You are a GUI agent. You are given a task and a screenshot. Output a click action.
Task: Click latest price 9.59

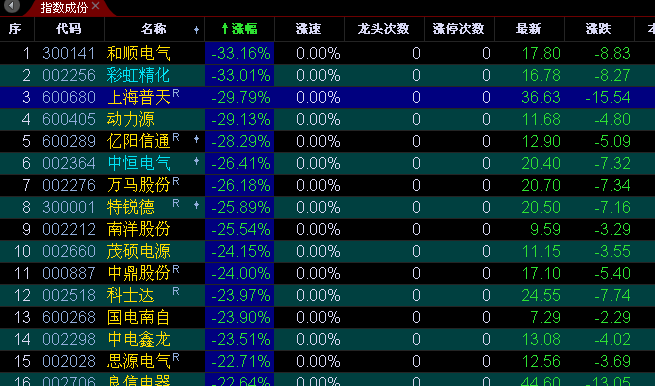(x=545, y=229)
